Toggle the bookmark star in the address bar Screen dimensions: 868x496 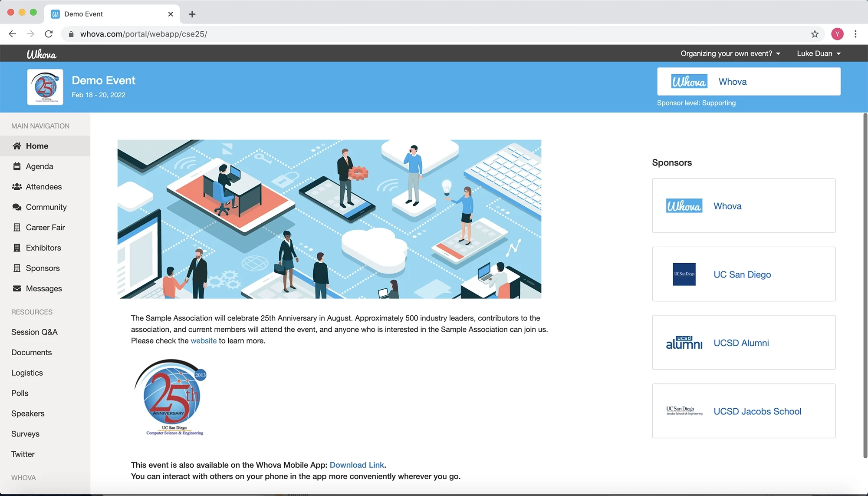tap(815, 34)
